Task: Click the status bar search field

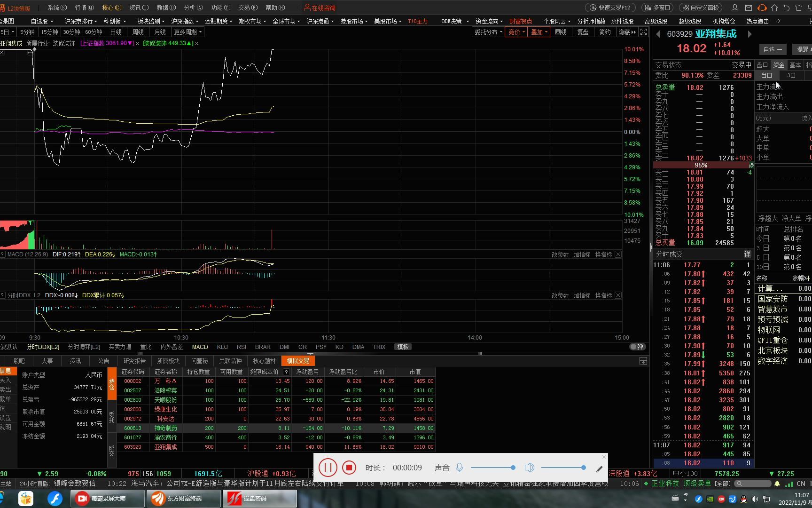Action: coord(753,484)
